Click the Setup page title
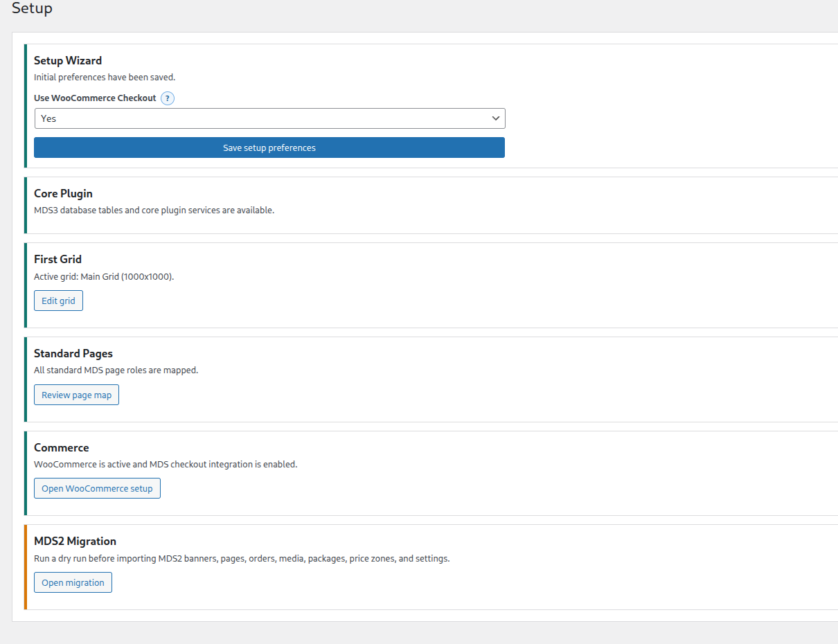The width and height of the screenshot is (838, 644). pos(32,9)
